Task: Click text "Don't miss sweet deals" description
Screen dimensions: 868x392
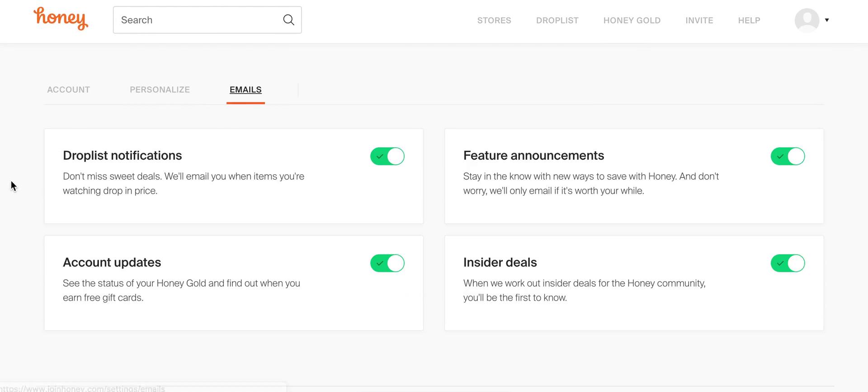Action: pyautogui.click(x=184, y=183)
